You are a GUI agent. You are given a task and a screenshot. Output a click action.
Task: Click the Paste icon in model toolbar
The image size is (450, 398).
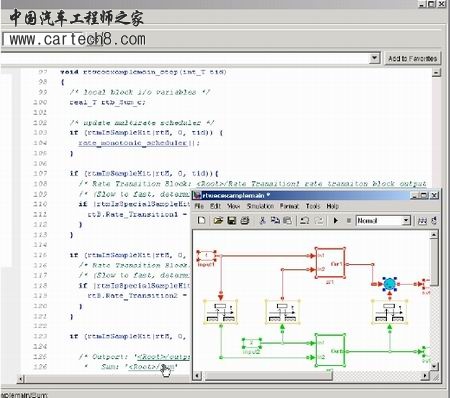(287, 220)
